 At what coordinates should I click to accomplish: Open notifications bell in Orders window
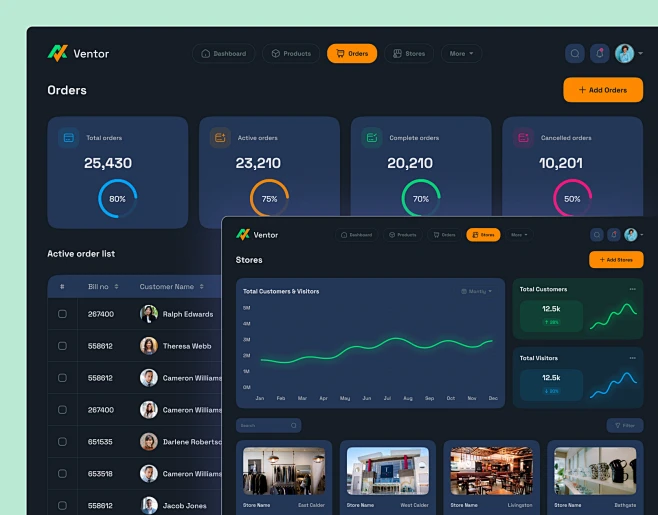click(600, 53)
